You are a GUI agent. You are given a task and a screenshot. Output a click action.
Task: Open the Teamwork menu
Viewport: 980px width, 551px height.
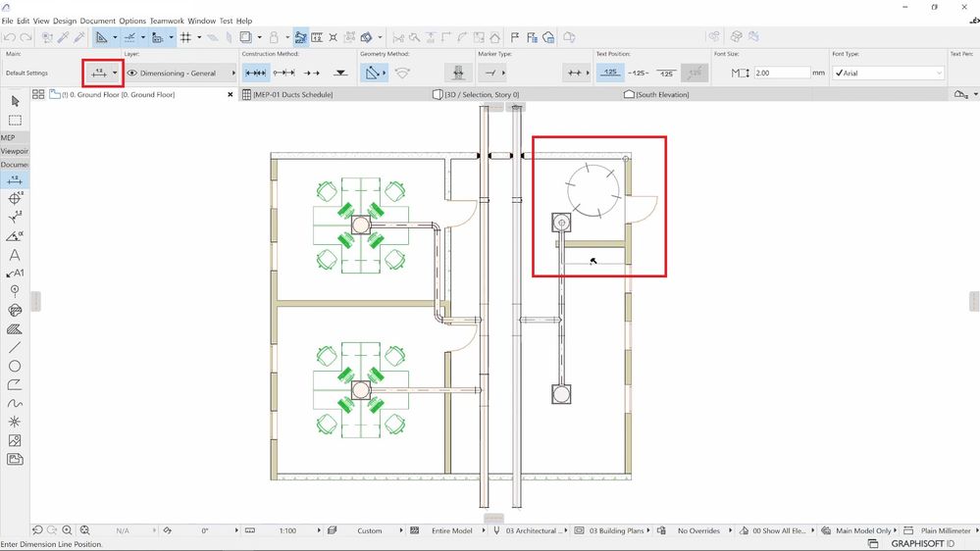[x=167, y=21]
